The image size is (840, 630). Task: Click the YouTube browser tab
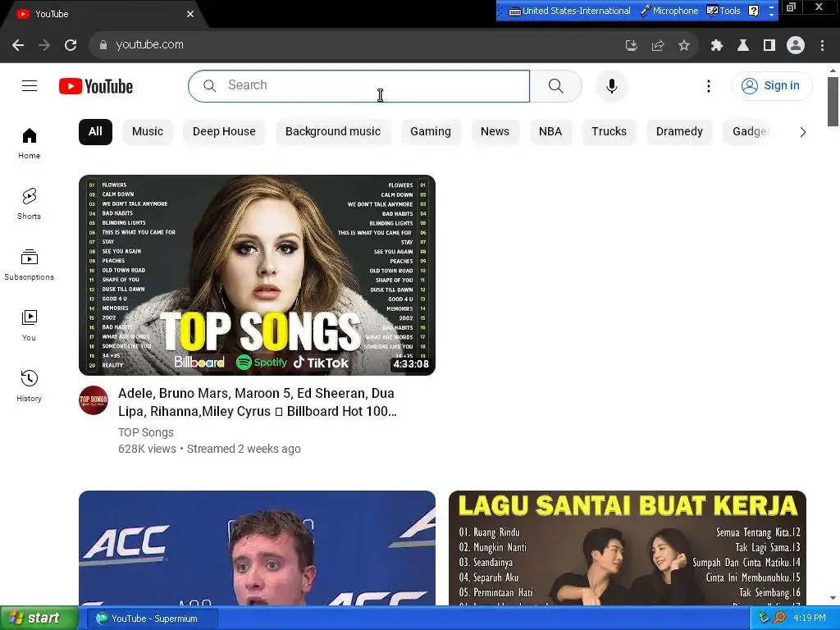click(x=104, y=14)
